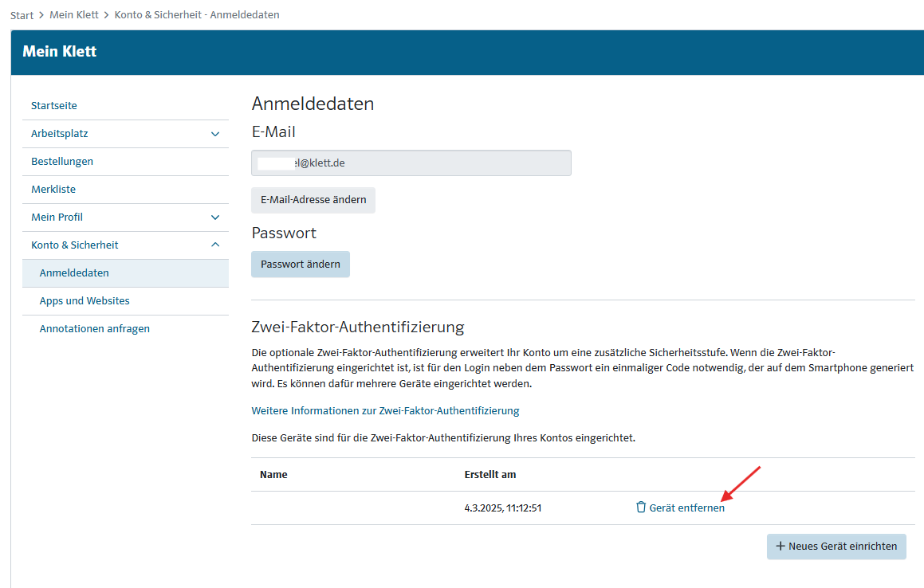Open Bestellungen in the sidebar
The height and width of the screenshot is (588, 924).
click(x=62, y=162)
